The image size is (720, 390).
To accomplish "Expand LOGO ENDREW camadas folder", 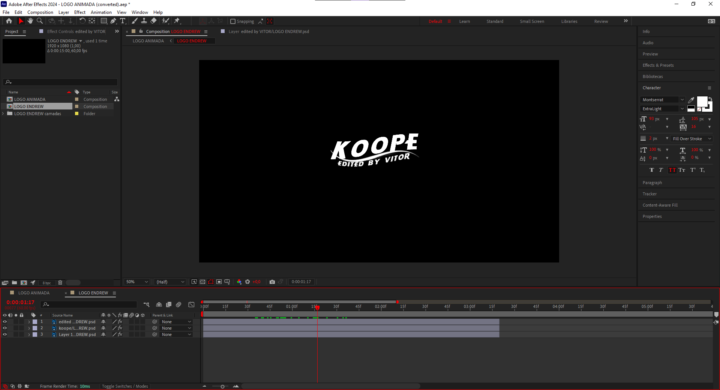I will tap(4, 113).
